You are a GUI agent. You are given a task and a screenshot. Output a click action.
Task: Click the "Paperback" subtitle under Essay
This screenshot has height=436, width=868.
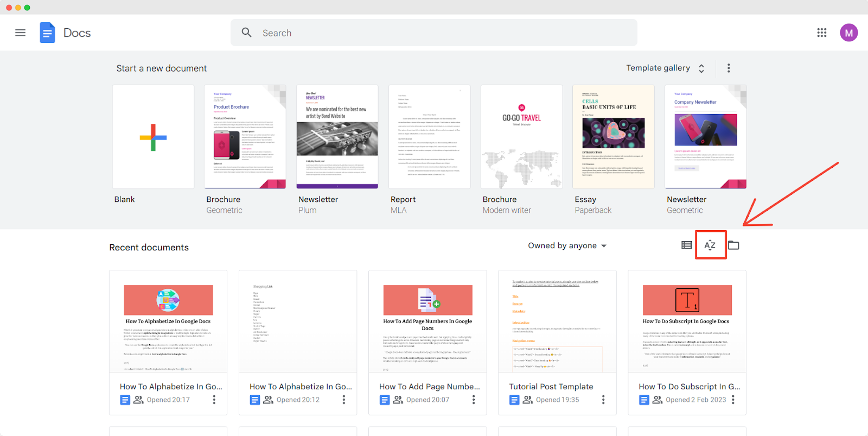(x=593, y=210)
